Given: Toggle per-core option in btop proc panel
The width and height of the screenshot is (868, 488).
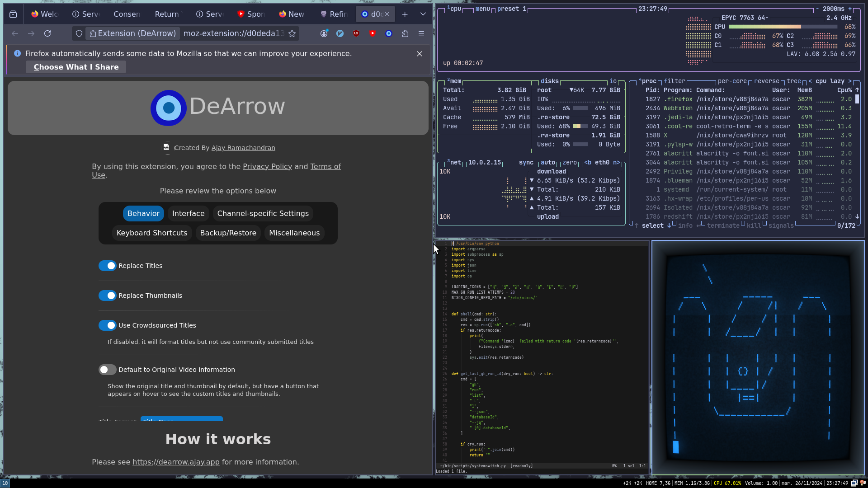Looking at the screenshot, I should click(732, 81).
